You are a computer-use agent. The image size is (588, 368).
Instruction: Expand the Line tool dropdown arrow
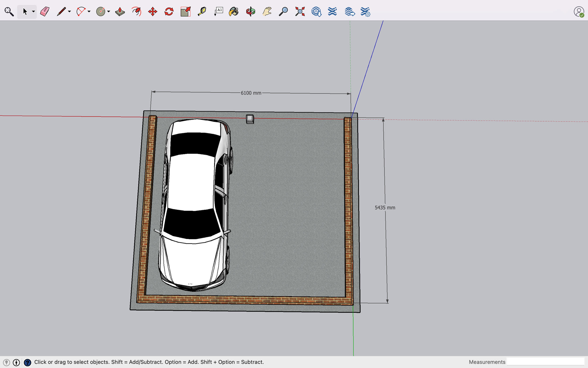(70, 12)
